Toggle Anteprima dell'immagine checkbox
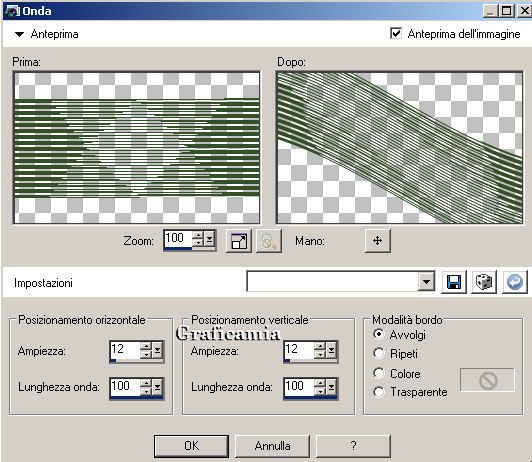 [396, 33]
